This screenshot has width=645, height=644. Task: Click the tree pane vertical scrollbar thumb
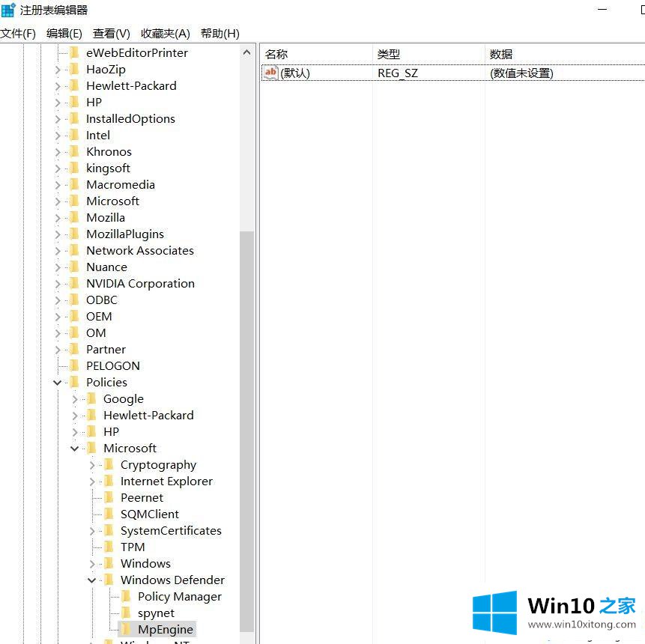pos(246,431)
